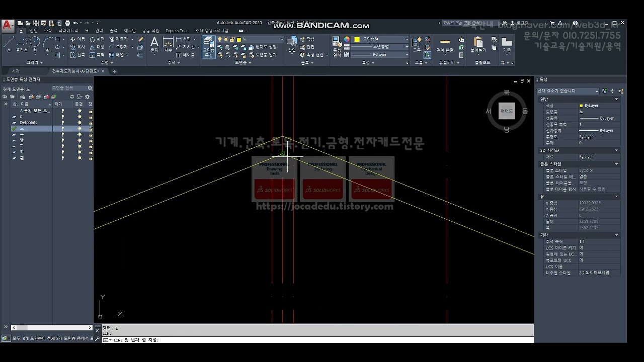Image resolution: width=644 pixels, height=362 pixels.
Task: Toggle on/off bulb for layer 흰
Action: point(63,158)
